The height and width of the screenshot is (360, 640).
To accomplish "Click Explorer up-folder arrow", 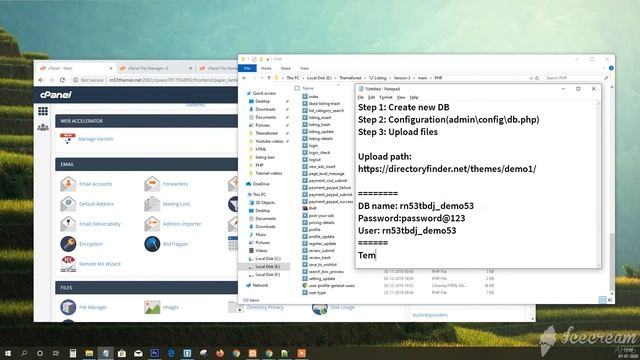I will coord(269,78).
